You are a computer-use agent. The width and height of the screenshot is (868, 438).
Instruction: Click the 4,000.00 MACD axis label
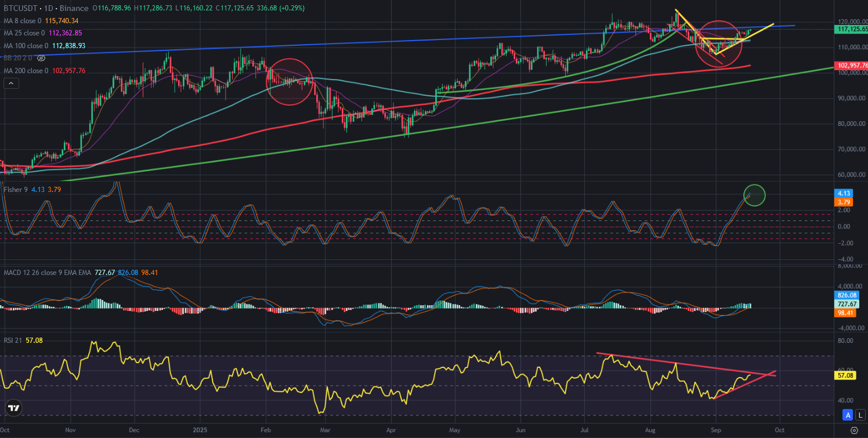[x=850, y=286]
